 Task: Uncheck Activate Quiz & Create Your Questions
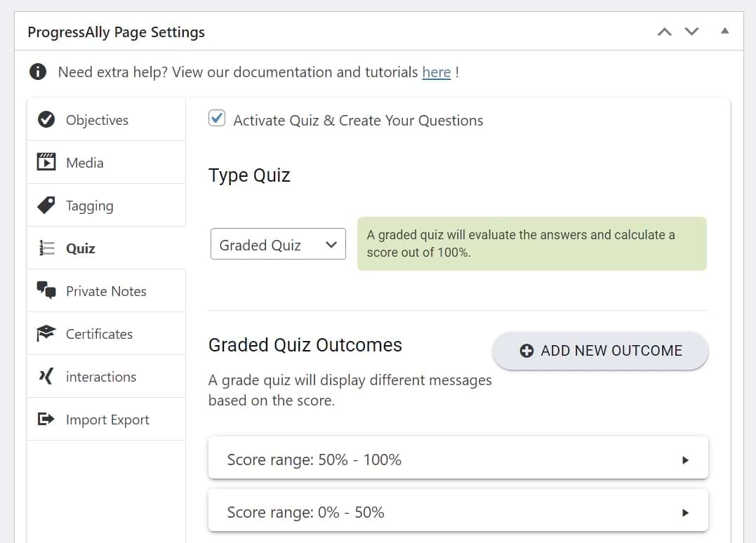pyautogui.click(x=217, y=118)
